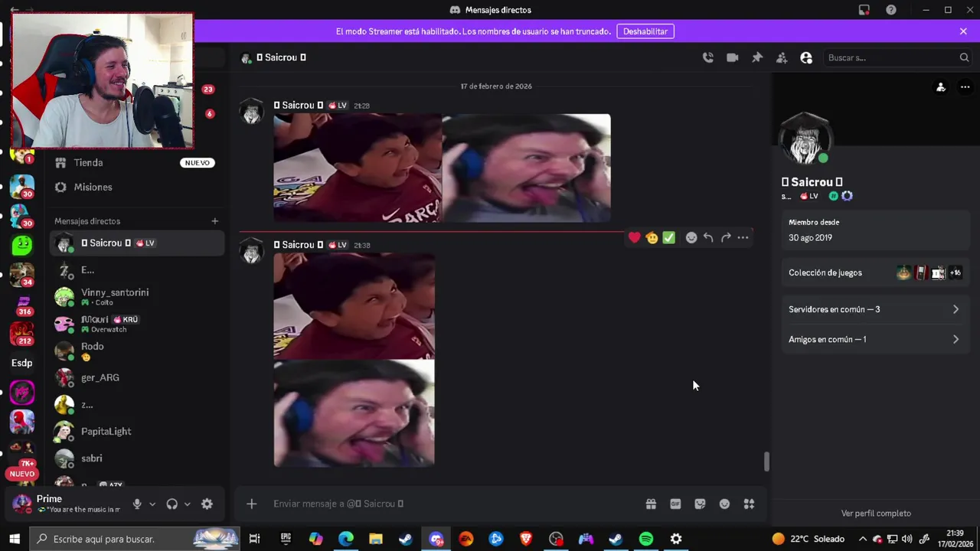Deafen with the headphones button
The height and width of the screenshot is (551, 980).
[172, 504]
